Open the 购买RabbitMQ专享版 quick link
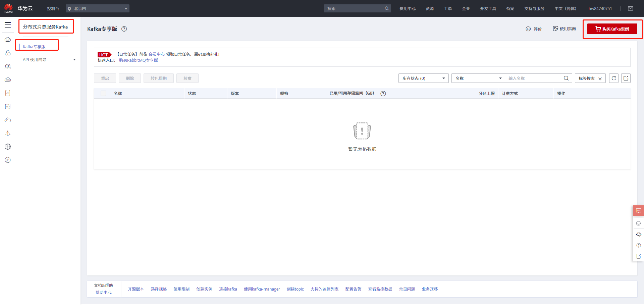The image size is (644, 305). pos(139,60)
